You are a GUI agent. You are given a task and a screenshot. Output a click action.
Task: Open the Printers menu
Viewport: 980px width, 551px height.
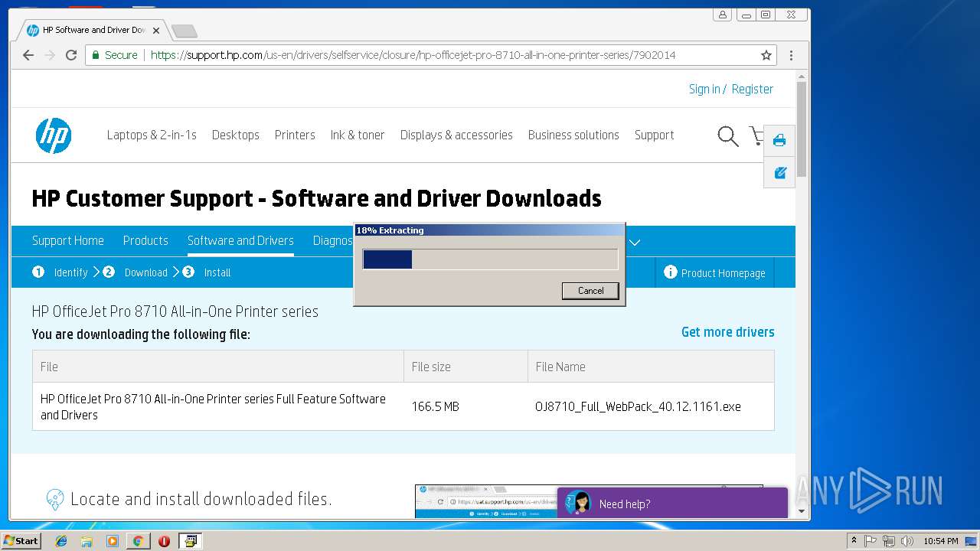295,135
